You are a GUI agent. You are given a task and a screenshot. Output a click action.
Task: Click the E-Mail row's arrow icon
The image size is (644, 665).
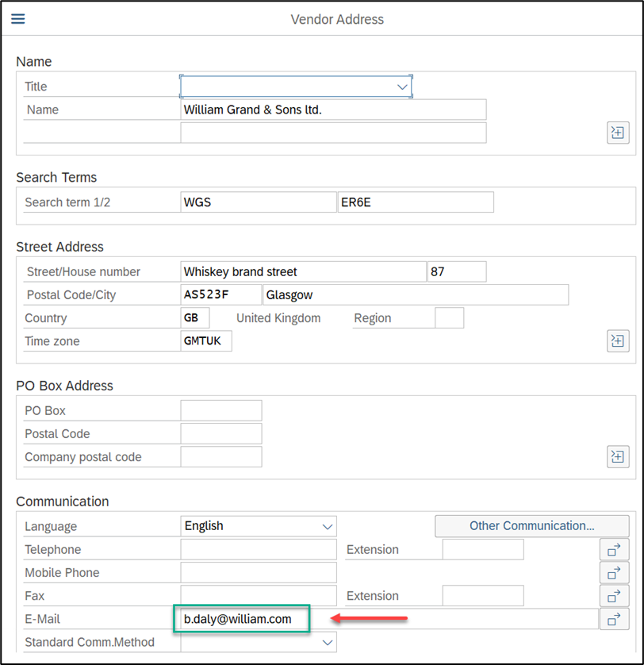tap(613, 619)
